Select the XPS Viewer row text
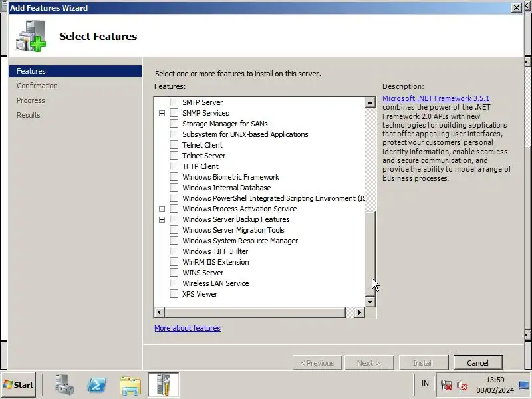 pos(200,294)
